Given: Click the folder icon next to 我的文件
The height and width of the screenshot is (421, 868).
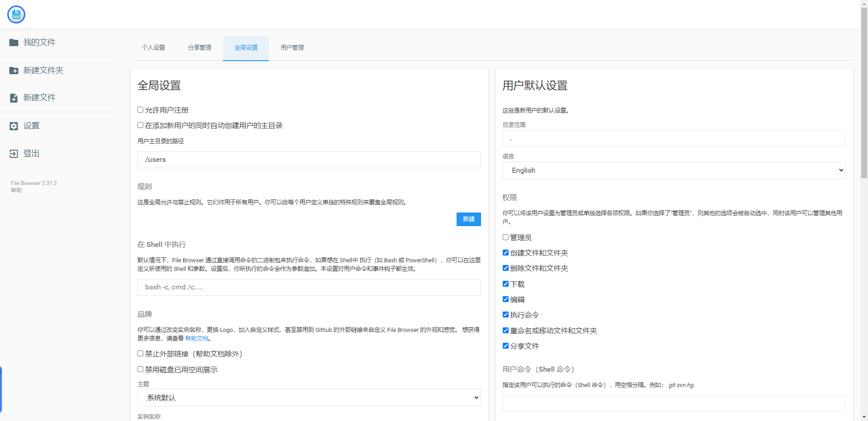Looking at the screenshot, I should (x=14, y=42).
